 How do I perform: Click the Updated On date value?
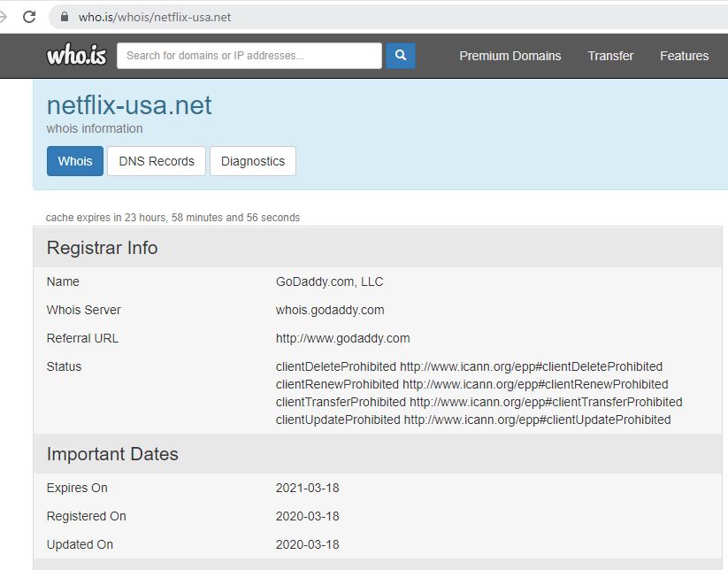pos(307,544)
